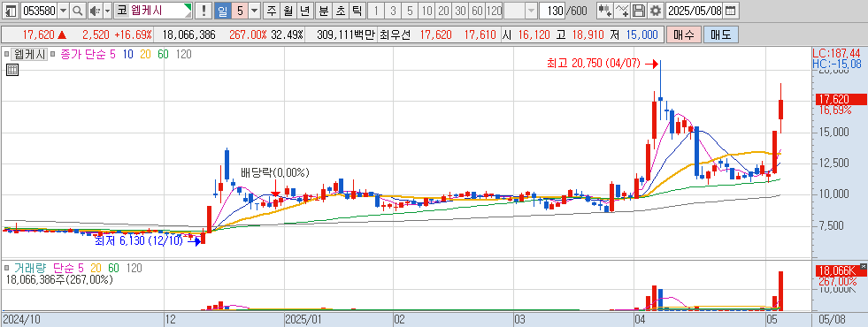
Task: Open the calendar date picker icon
Action: tap(731, 11)
